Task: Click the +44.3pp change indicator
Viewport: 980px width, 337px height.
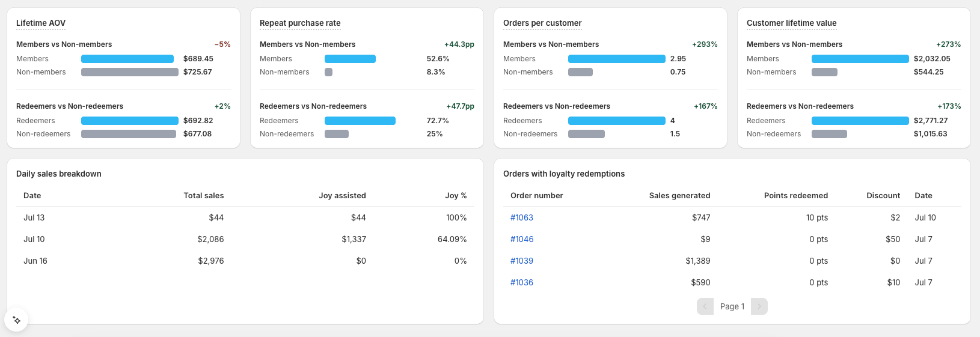Action: click(459, 44)
